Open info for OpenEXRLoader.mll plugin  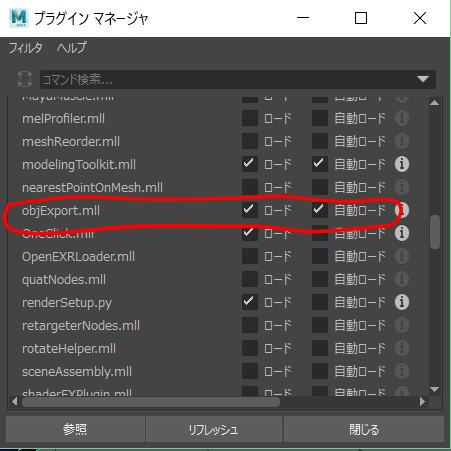click(x=402, y=256)
